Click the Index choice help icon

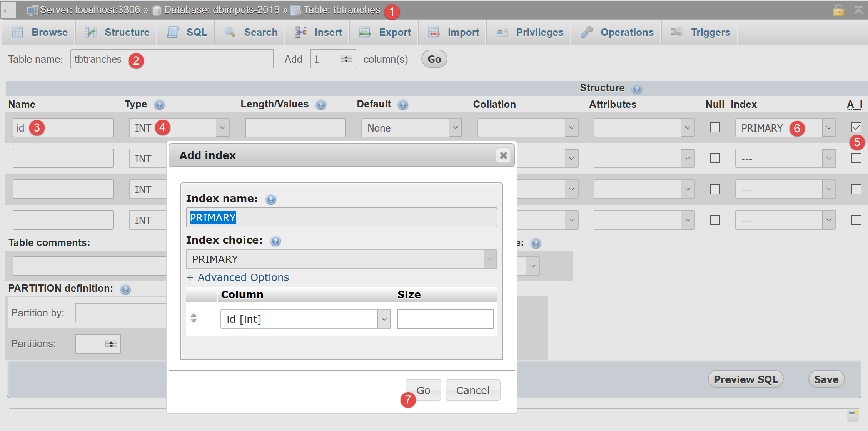pos(275,241)
